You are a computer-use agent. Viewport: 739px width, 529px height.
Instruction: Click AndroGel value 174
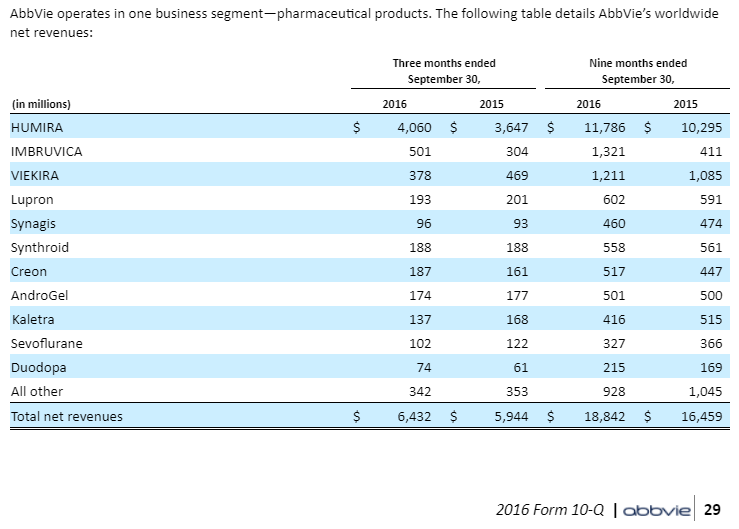coord(420,296)
